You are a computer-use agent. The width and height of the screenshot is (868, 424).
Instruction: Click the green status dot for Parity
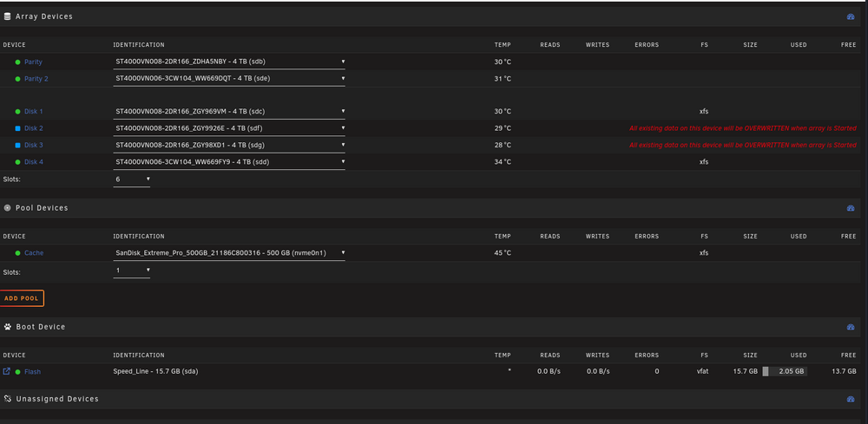pos(17,62)
